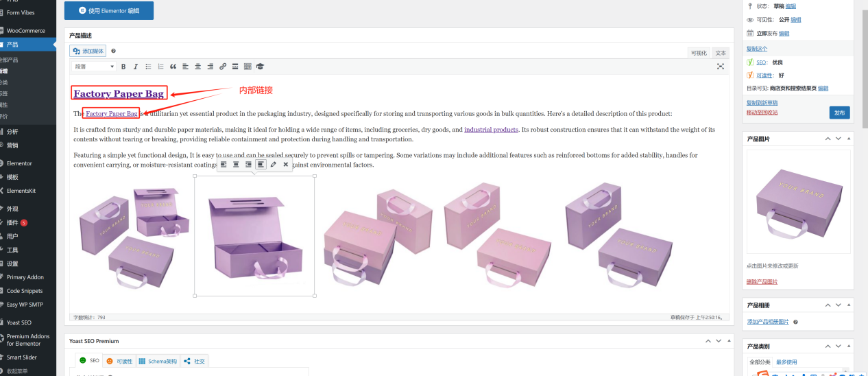Enter distraction-free fullscreen editor mode
Image resolution: width=868 pixels, height=376 pixels.
tap(721, 67)
